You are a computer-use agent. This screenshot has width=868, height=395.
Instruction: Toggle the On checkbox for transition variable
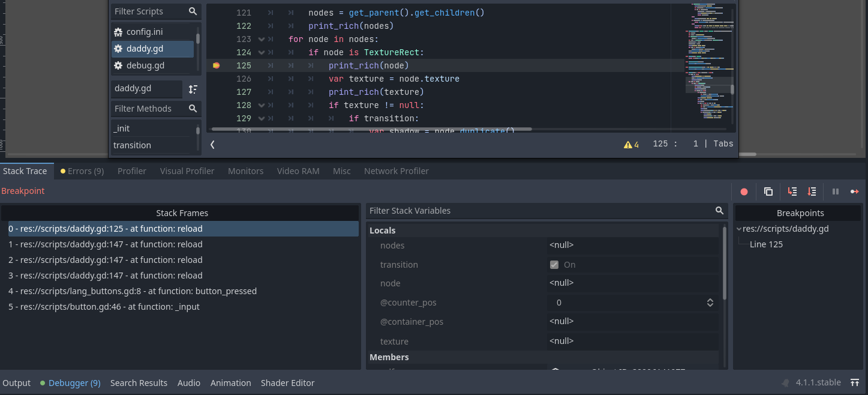point(554,264)
